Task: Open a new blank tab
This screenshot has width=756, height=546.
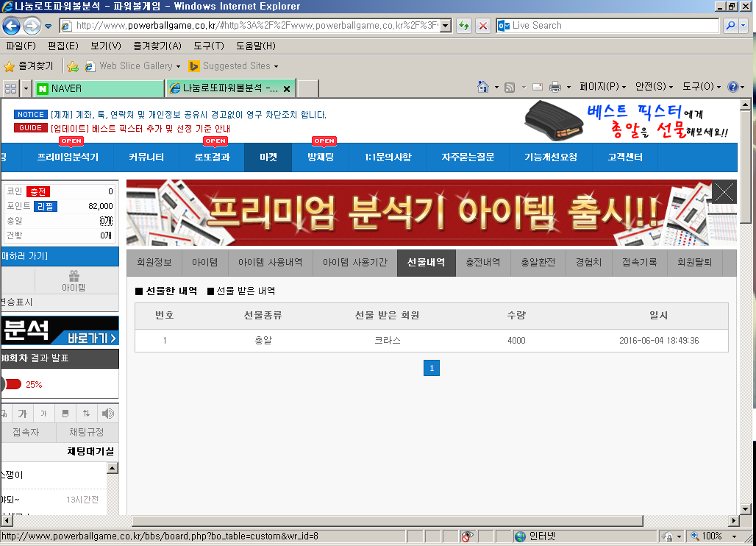Action: click(307, 89)
